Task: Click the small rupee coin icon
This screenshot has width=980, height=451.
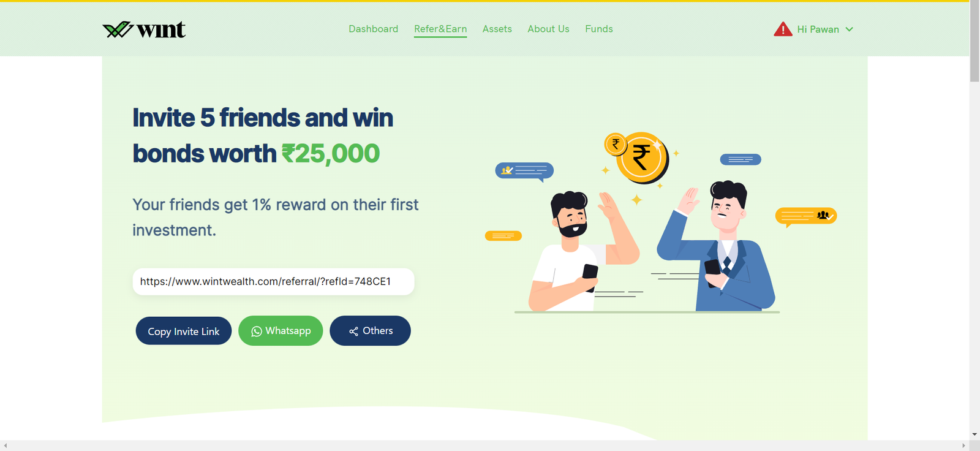Action: (616, 145)
